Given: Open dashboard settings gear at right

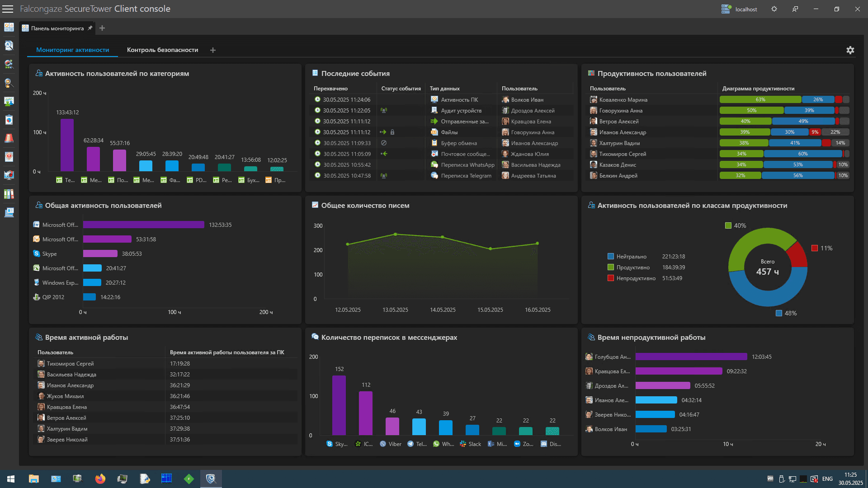Looking at the screenshot, I should coord(850,50).
